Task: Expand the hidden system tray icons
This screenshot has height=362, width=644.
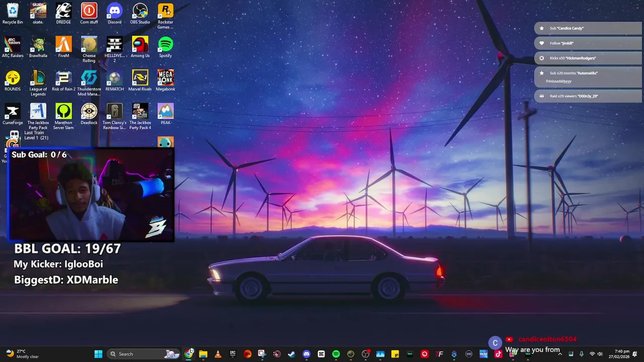Action: click(560, 354)
